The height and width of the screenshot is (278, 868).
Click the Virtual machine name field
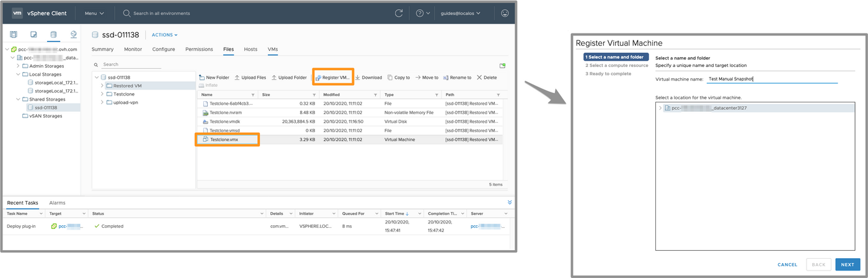tap(771, 79)
